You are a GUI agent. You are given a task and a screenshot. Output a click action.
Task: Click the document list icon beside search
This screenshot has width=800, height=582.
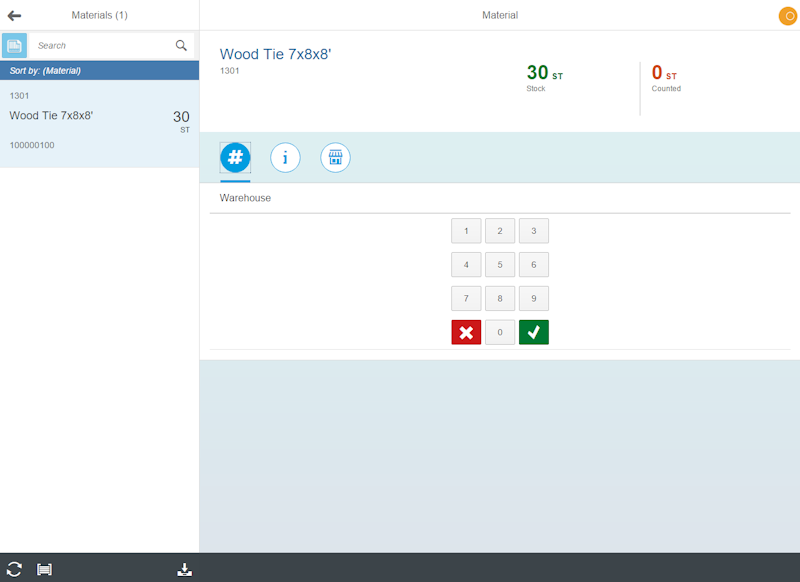tap(14, 46)
